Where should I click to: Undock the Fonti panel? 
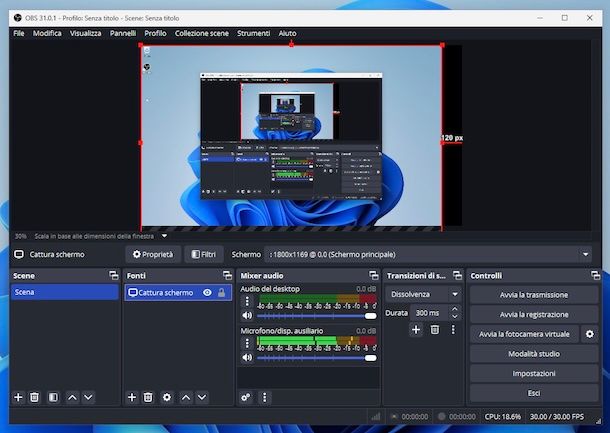227,275
